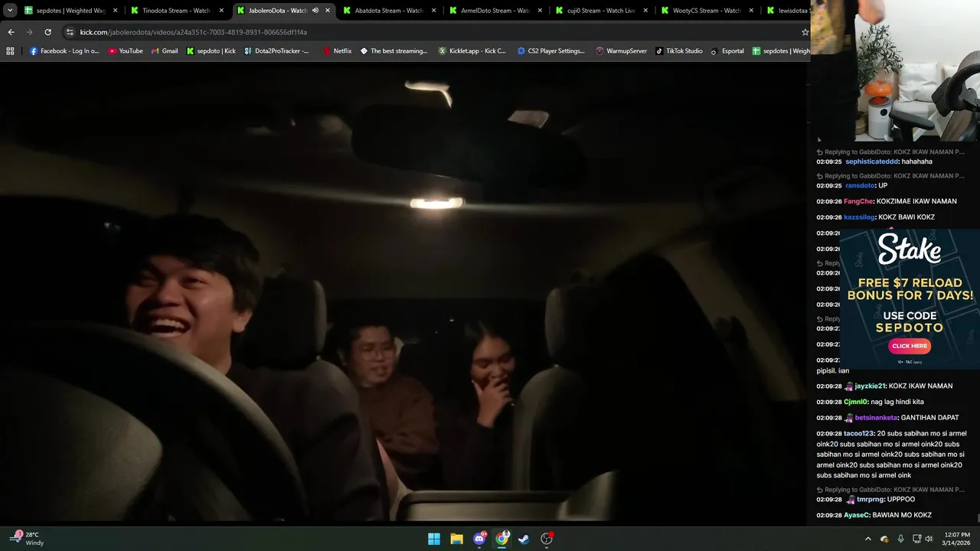Open the Kicklet.app bookmark
The image size is (980, 551).
(472, 51)
